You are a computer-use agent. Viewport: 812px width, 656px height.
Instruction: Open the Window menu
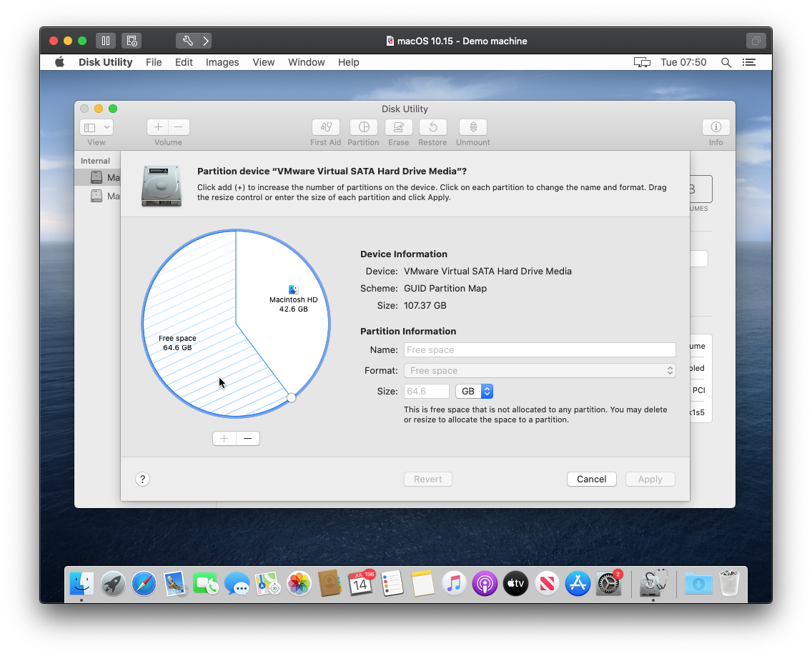(307, 62)
